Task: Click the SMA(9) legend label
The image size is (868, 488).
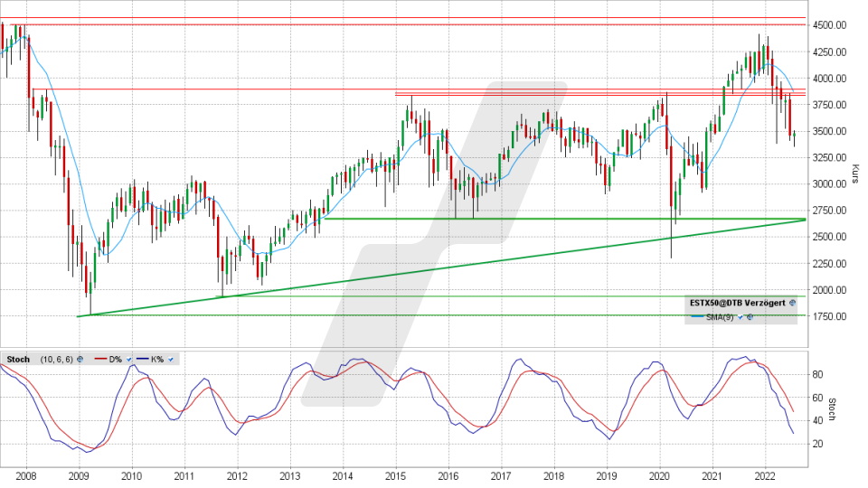Action: pos(720,317)
